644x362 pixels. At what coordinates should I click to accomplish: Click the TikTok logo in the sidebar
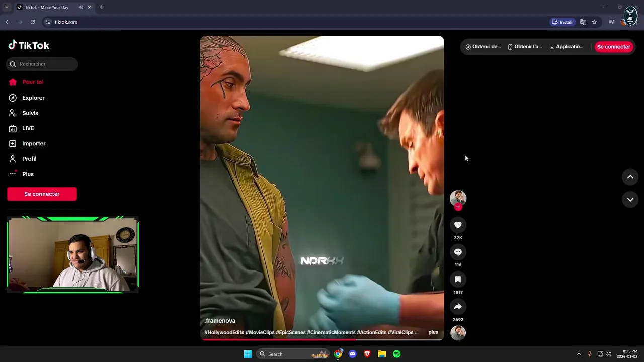[x=29, y=45]
